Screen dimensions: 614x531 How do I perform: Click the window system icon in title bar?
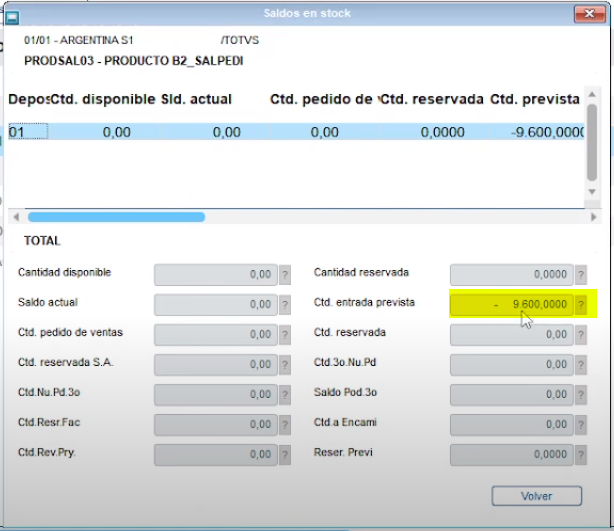click(x=12, y=17)
